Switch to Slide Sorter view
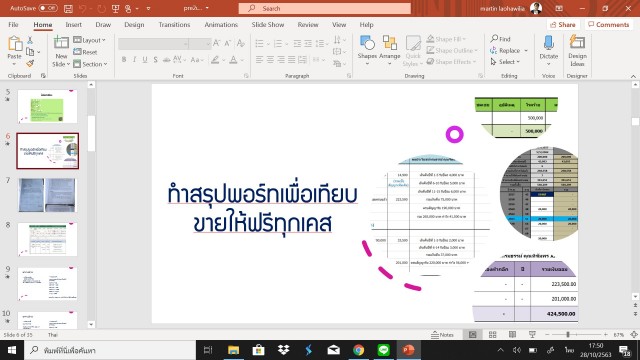The image size is (640, 360). (492, 335)
